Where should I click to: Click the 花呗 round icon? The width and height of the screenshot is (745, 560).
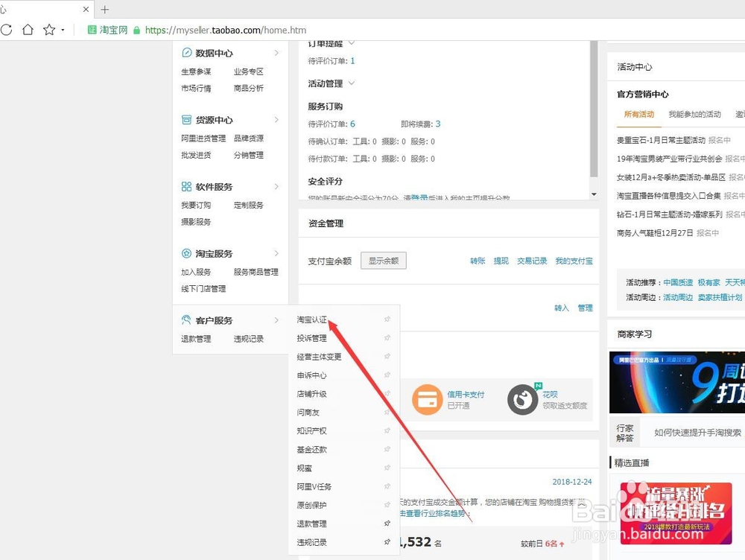click(522, 400)
